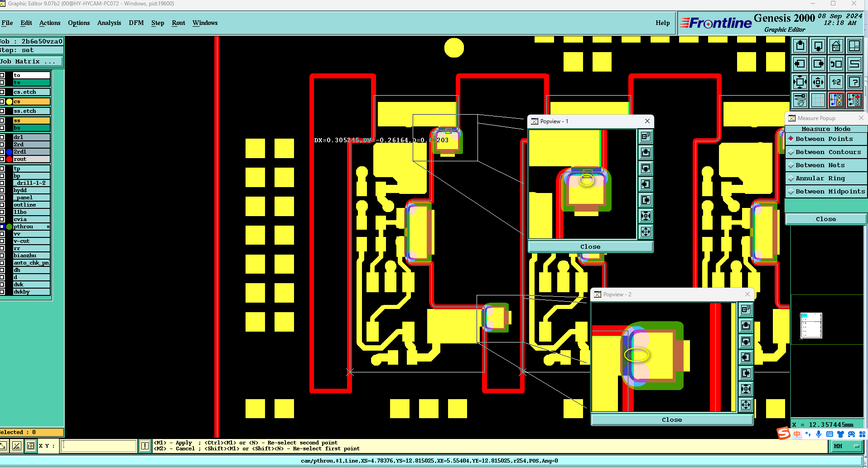868x468 pixels.
Task: Open the Help menu
Action: tap(663, 23)
